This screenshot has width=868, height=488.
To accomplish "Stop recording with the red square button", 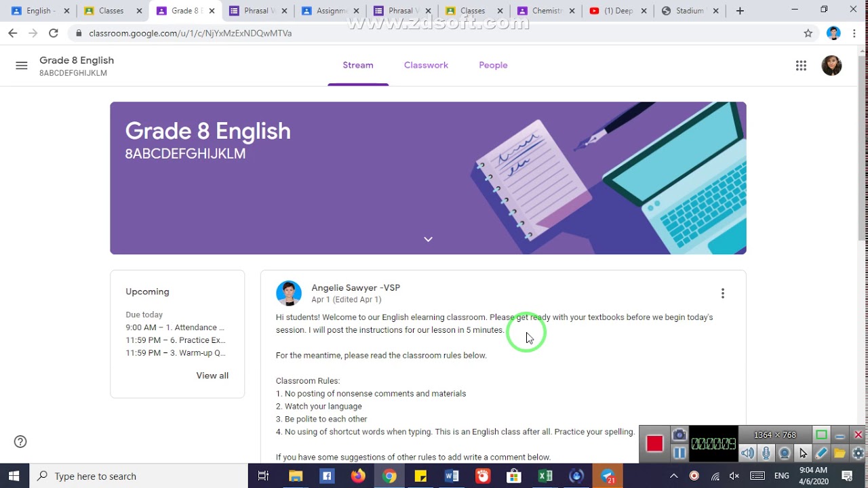I will [654, 444].
